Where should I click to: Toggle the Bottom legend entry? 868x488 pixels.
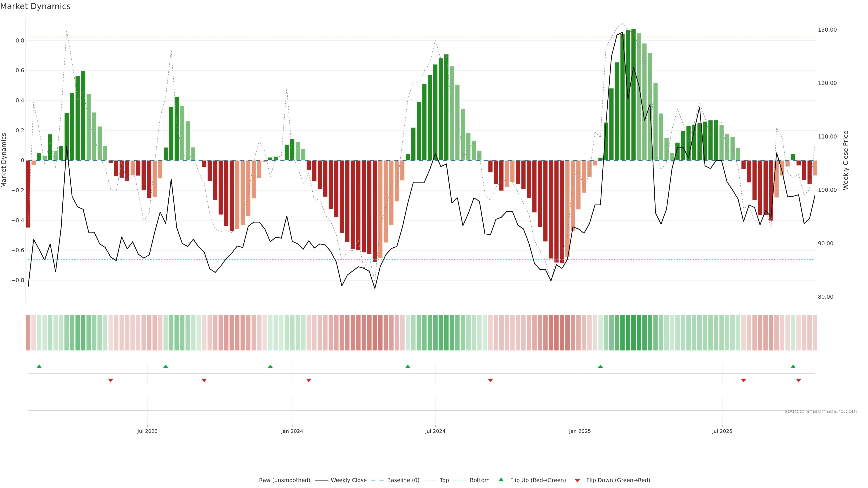coord(479,480)
